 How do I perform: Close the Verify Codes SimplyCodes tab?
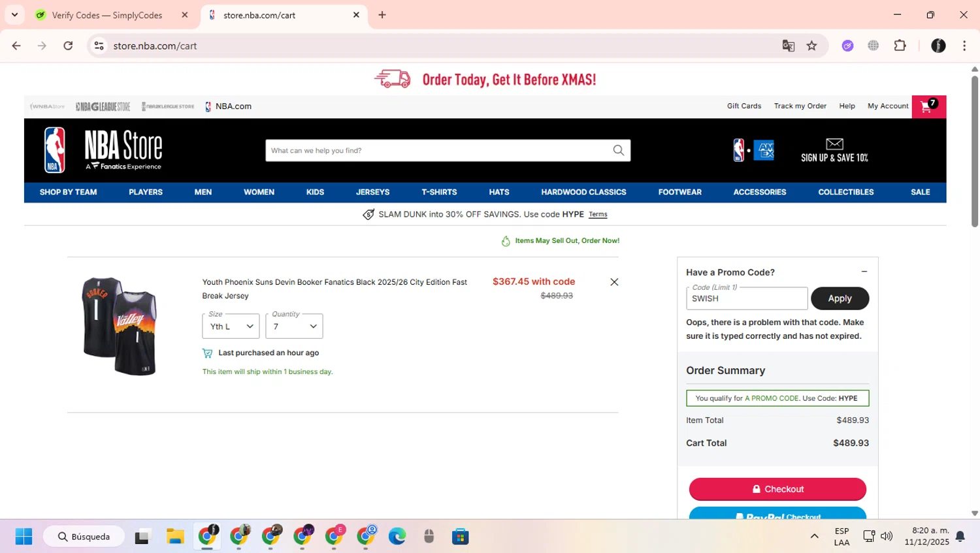point(185,15)
